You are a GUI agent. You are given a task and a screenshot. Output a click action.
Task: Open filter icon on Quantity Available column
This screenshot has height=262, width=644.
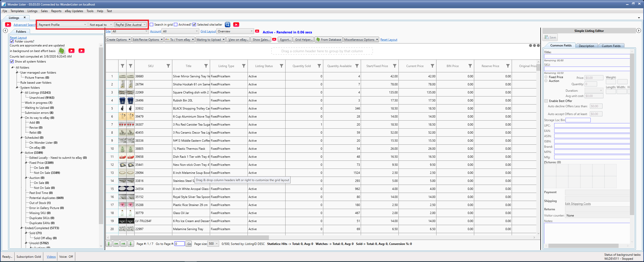[x=357, y=66]
